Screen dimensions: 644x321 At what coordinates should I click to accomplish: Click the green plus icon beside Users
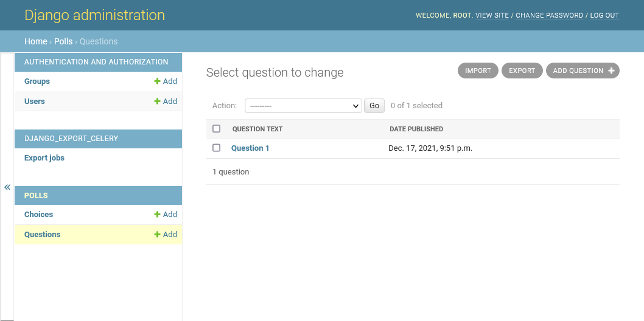tap(157, 102)
